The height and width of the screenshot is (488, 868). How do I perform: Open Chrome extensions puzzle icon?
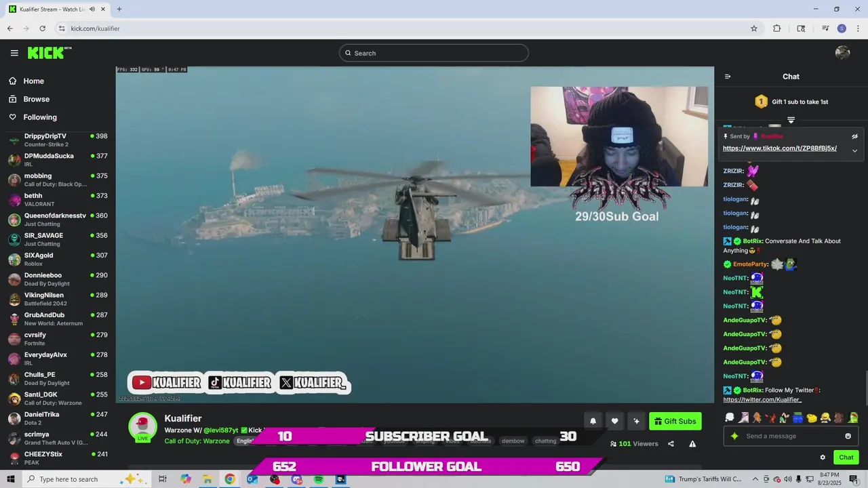click(777, 28)
